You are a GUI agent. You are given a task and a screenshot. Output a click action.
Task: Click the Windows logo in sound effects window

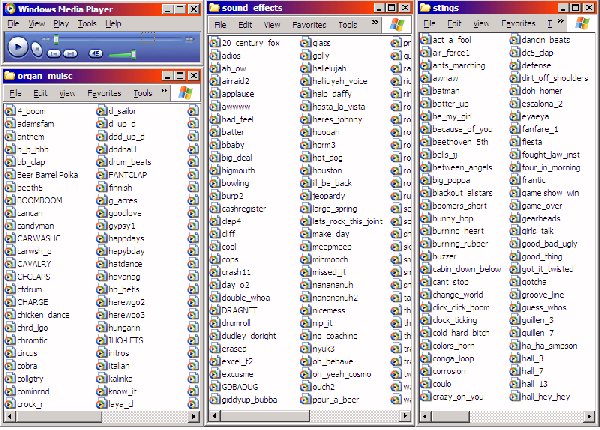[397, 24]
